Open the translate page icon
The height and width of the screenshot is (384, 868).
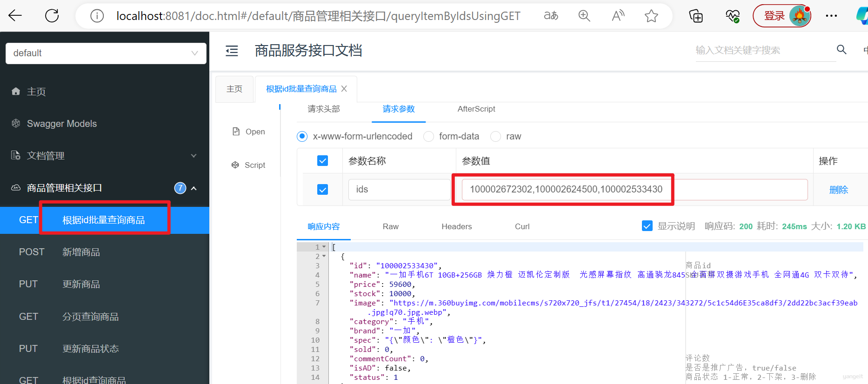click(x=551, y=16)
